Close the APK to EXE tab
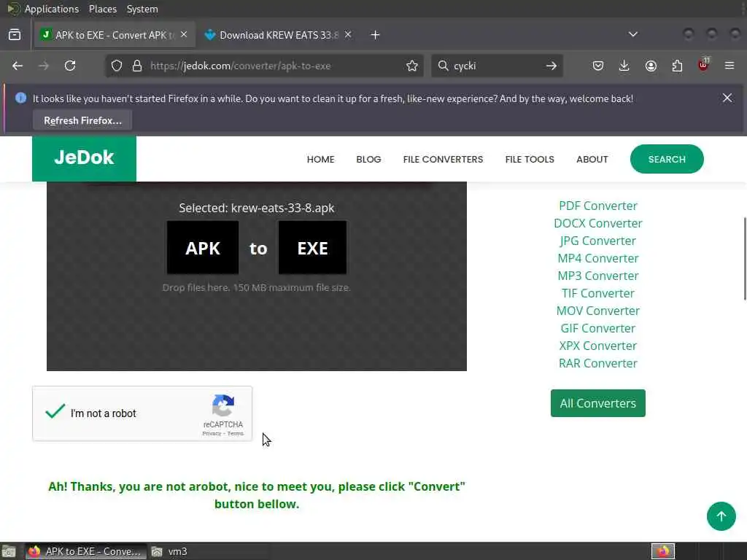This screenshot has height=560, width=747. (184, 34)
